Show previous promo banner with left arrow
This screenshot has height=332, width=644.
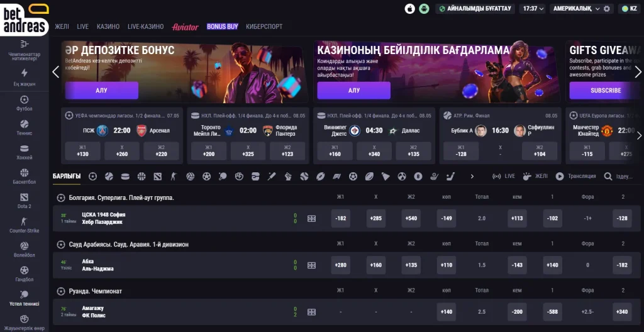coord(56,72)
